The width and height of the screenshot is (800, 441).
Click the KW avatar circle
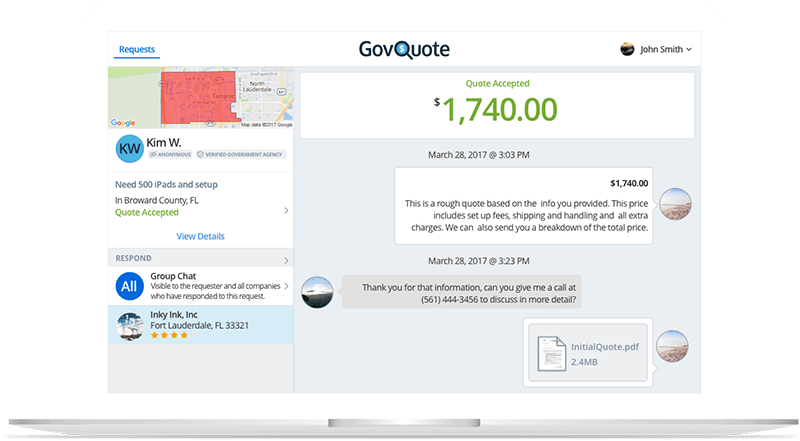pos(130,149)
